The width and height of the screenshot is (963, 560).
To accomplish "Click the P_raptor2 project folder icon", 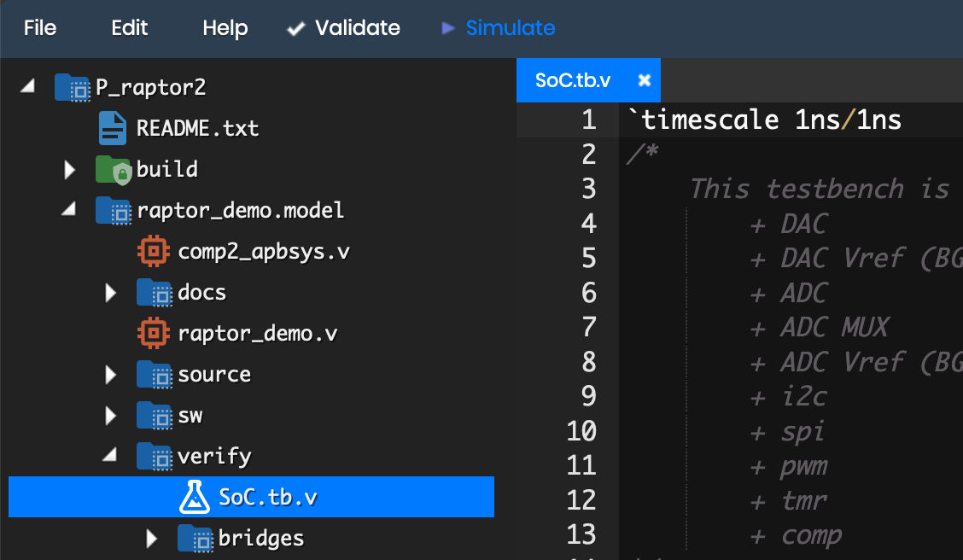I will click(73, 87).
